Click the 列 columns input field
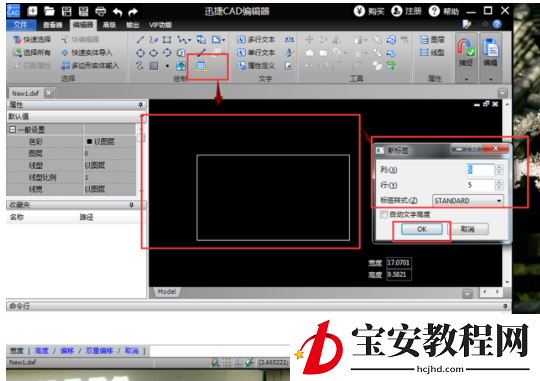540x381 pixels. tap(480, 170)
